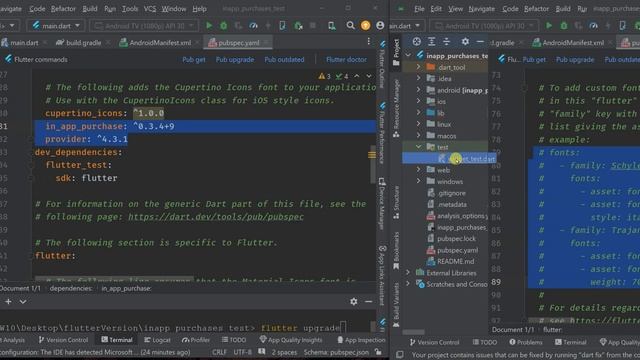Open the profiler gauge icon in right window toolbar
The image size is (640, 360).
[x=593, y=26]
